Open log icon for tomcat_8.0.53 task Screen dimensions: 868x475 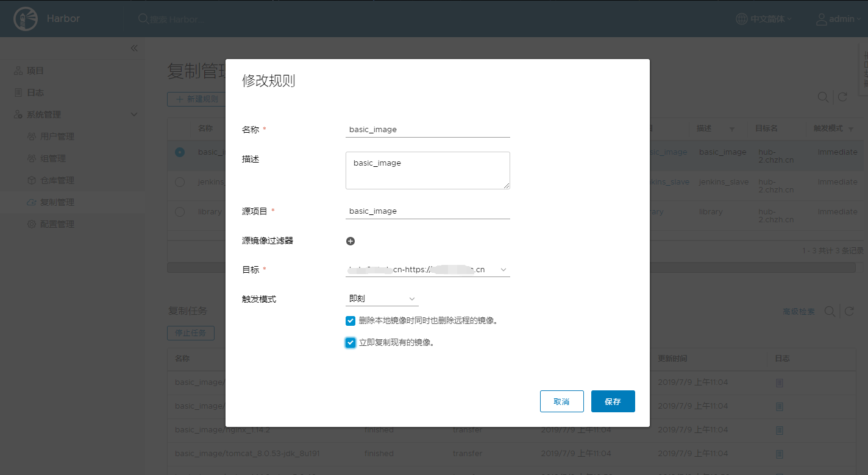click(x=780, y=454)
